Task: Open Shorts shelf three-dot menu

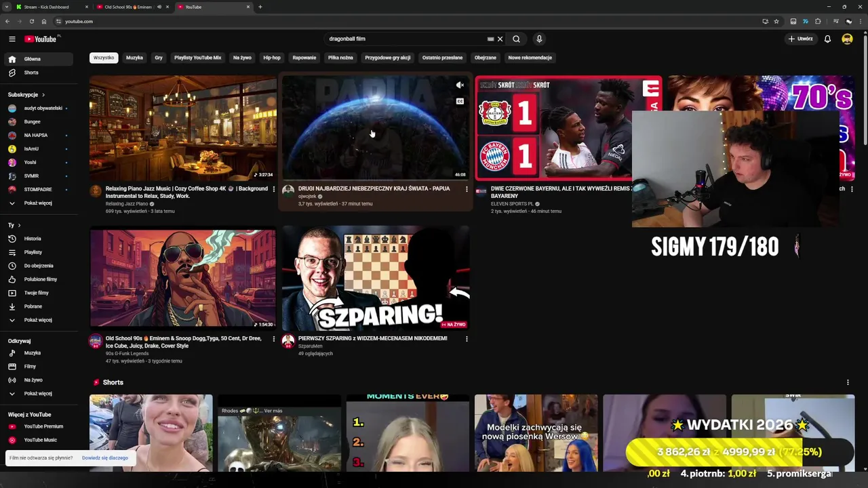Action: pyautogui.click(x=848, y=383)
